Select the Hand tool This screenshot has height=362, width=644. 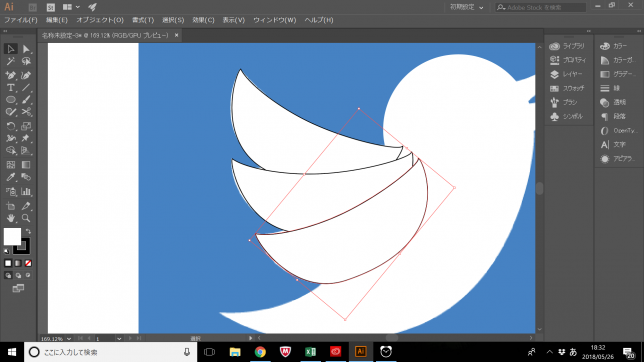point(11,218)
